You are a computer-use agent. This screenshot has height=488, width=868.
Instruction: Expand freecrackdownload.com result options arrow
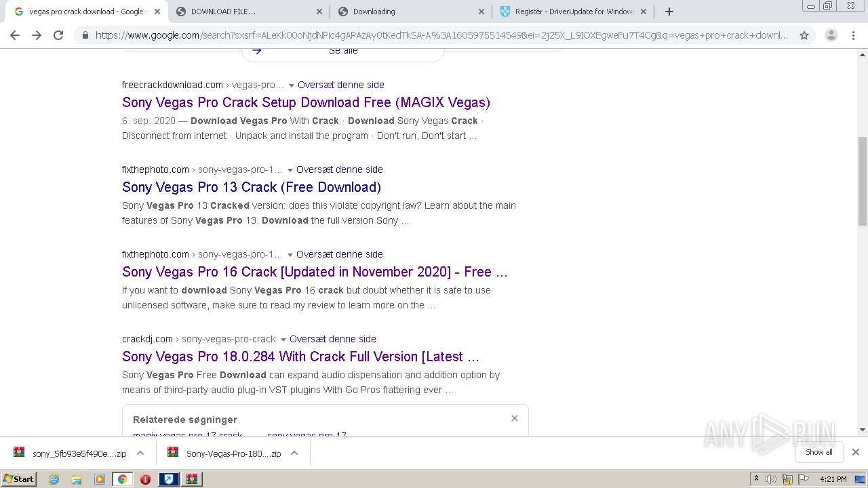(292, 85)
